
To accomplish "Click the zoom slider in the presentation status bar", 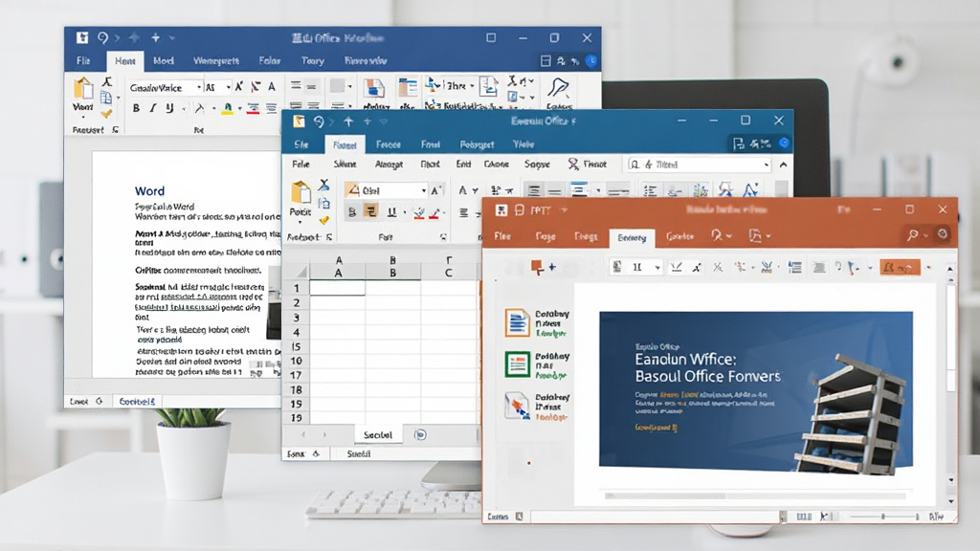I will 883,517.
